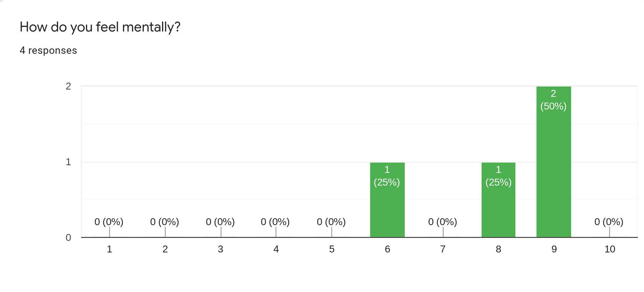Click the '0 (0%)' label above rating 1
Viewport: 644px width, 292px height.
109,222
